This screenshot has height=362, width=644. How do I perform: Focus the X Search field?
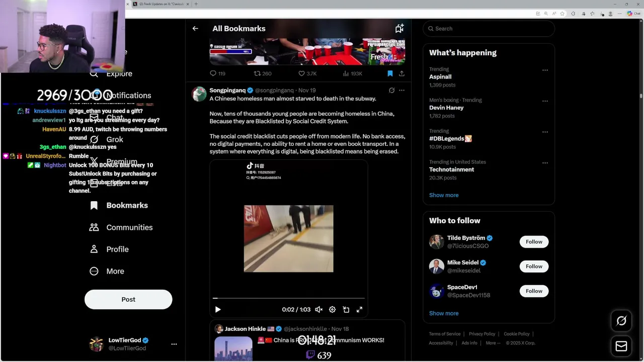tap(489, 29)
